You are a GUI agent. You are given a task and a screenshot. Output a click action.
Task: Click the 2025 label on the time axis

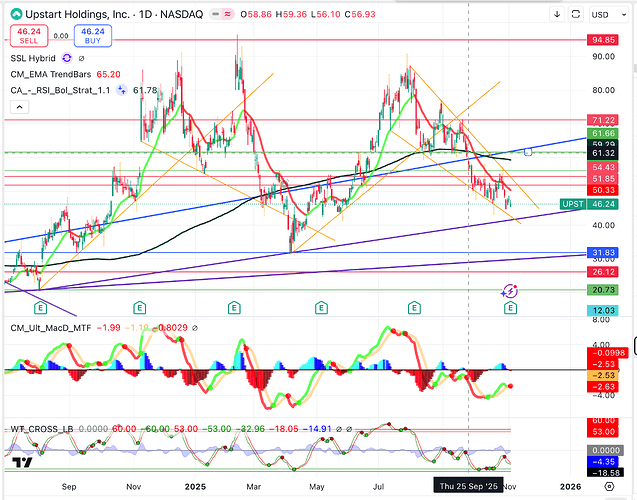[x=195, y=487]
